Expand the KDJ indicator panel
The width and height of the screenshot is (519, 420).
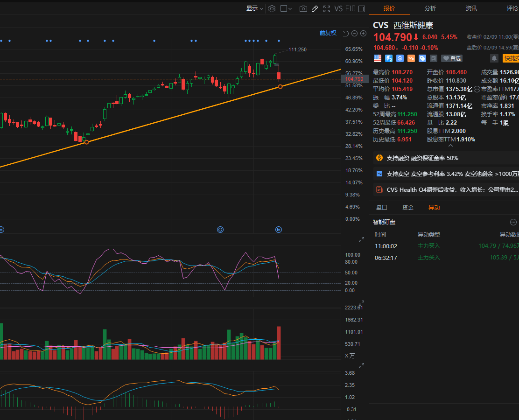(361, 239)
